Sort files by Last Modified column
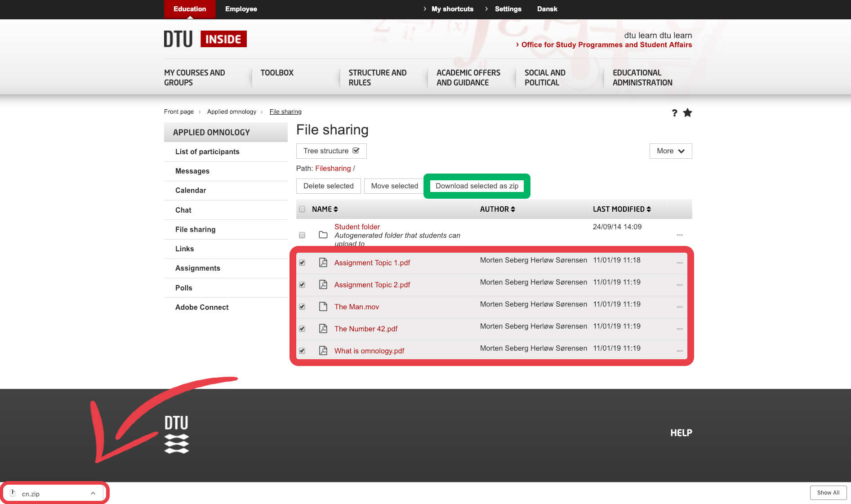The height and width of the screenshot is (504, 851). [621, 209]
